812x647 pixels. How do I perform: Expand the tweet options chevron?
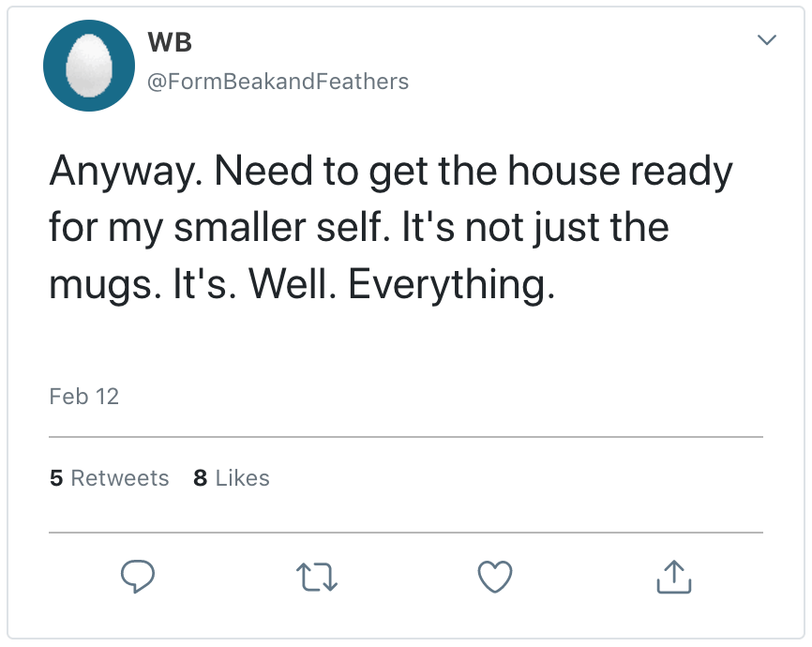point(766,40)
